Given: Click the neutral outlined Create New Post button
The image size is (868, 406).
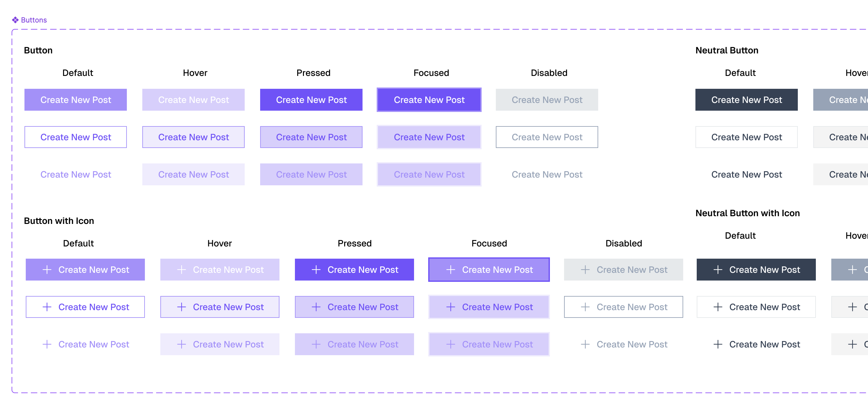Looking at the screenshot, I should (746, 137).
